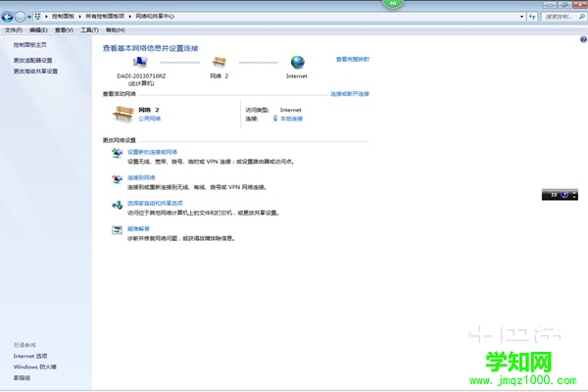The width and height of the screenshot is (588, 392).
Task: Open the 公用网络 network type link
Action: 150,119
